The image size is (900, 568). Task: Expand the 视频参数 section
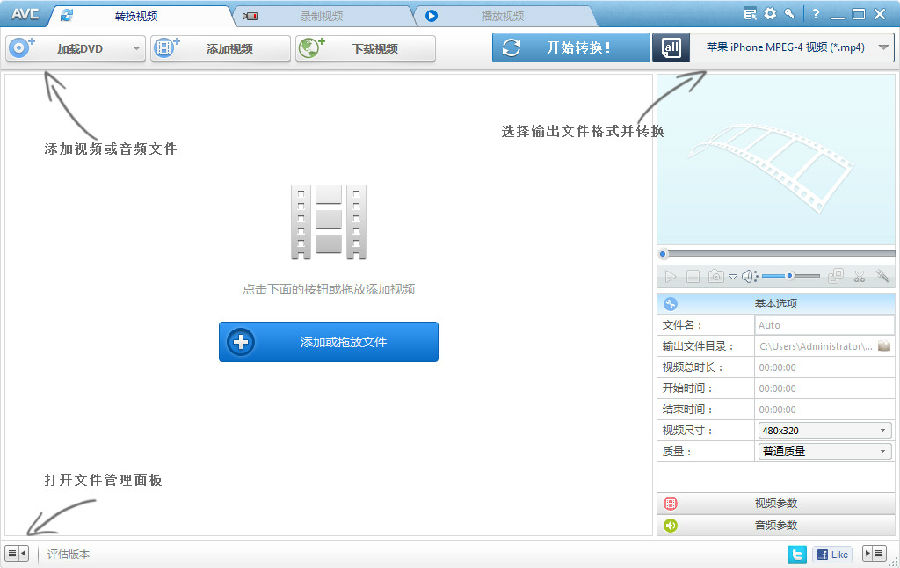pyautogui.click(x=776, y=503)
